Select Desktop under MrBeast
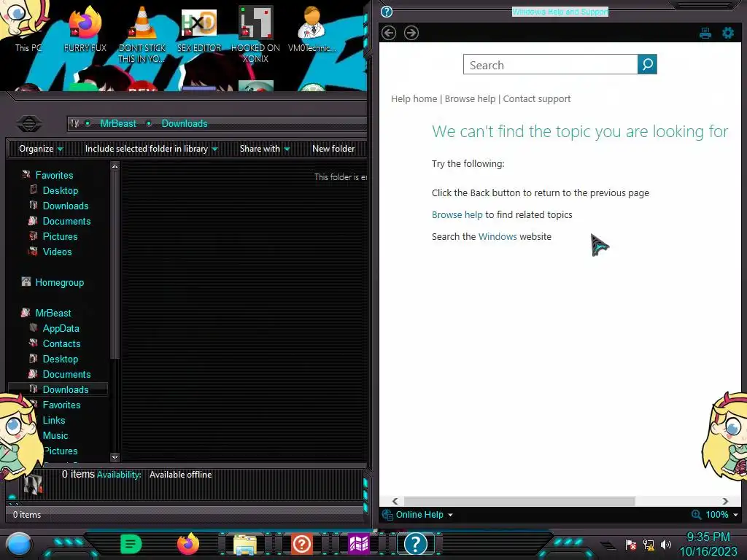The height and width of the screenshot is (560, 747). point(60,359)
